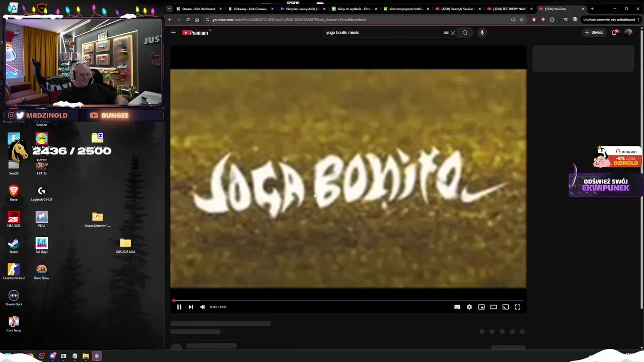
Task: Open the tab search dropdown arrow
Action: click(x=169, y=9)
